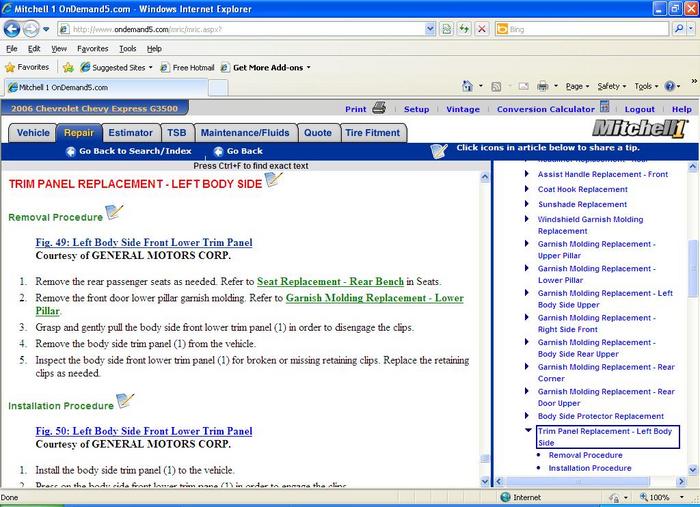The image size is (700, 507).
Task: Open the address bar history dropdown
Action: [x=430, y=29]
